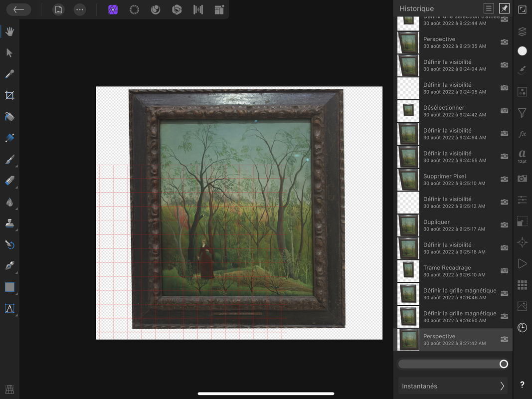Open the white color studio swatch
This screenshot has height=399, width=532.
tap(522, 51)
